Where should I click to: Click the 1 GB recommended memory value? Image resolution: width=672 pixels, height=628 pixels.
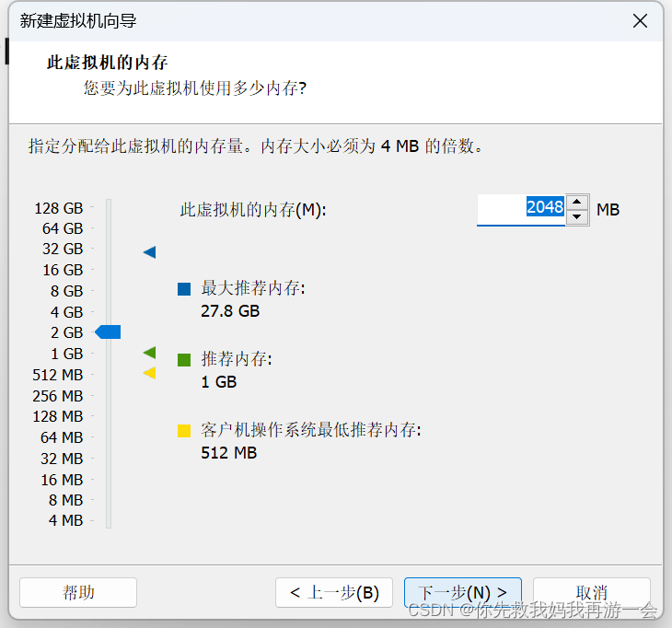218,382
